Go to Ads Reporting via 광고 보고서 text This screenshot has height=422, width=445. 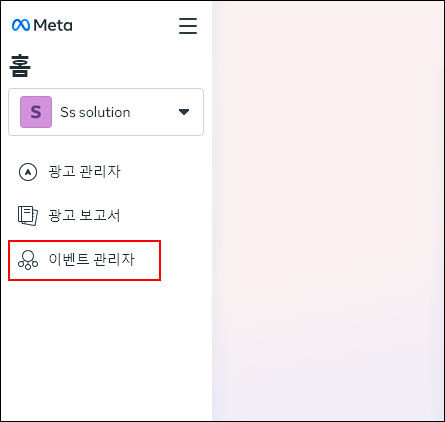[x=84, y=215]
